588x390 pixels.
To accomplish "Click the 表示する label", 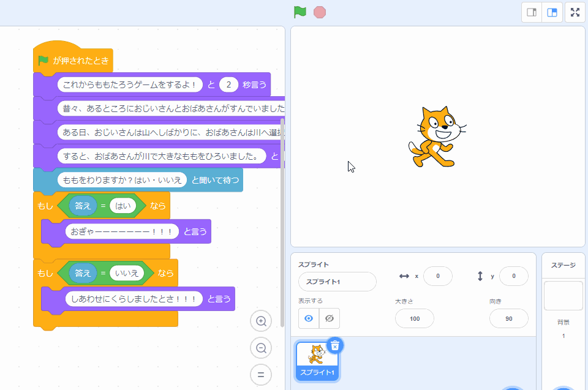I will tap(310, 301).
